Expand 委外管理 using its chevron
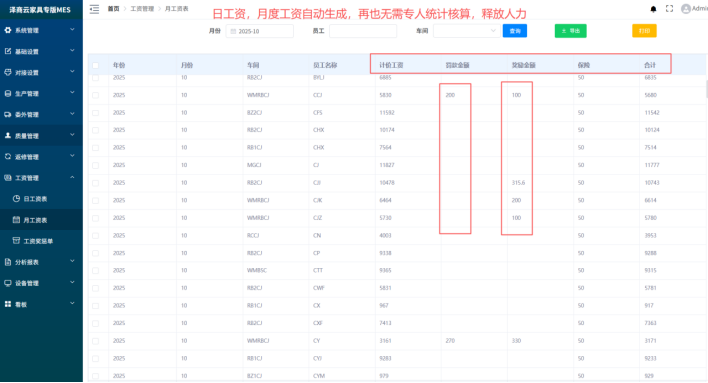Image resolution: width=708 pixels, height=383 pixels. (x=72, y=114)
